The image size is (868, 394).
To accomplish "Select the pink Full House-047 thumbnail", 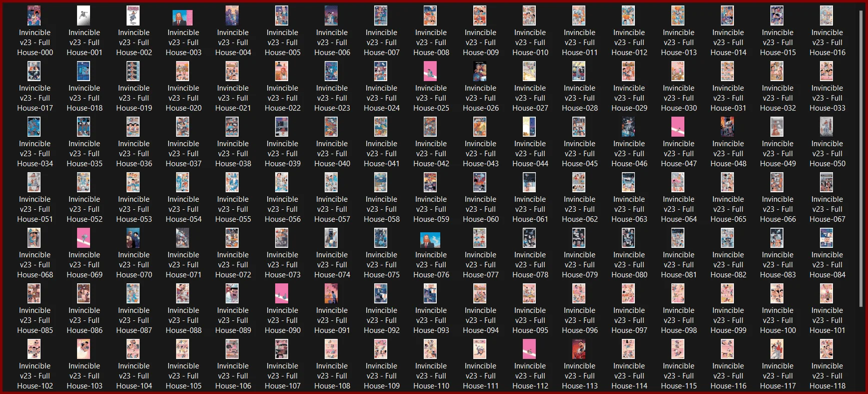I will pos(678,127).
